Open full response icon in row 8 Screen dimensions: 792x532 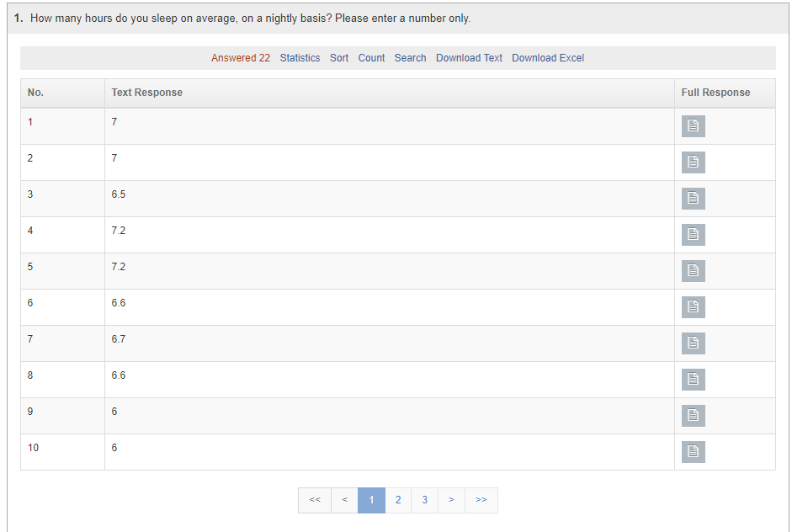[x=693, y=380]
